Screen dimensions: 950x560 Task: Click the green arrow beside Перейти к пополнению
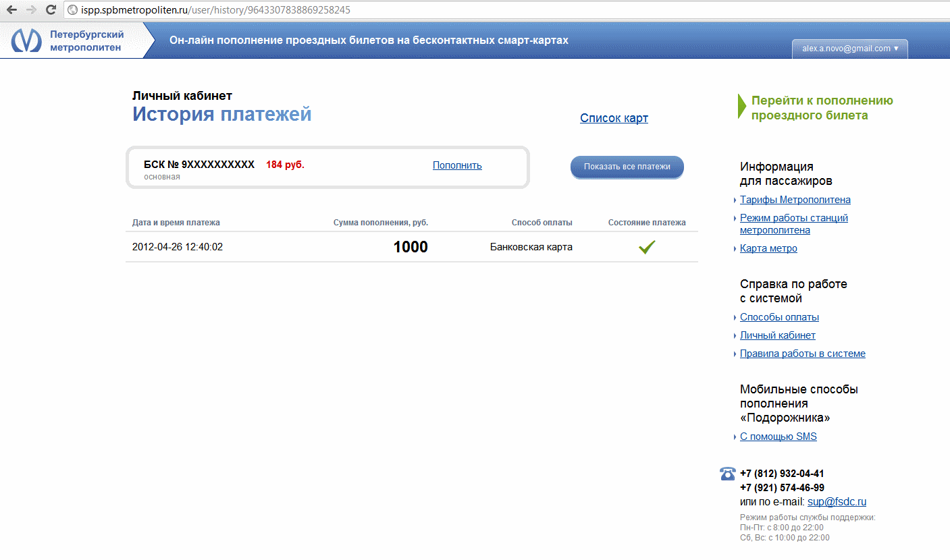coord(741,107)
